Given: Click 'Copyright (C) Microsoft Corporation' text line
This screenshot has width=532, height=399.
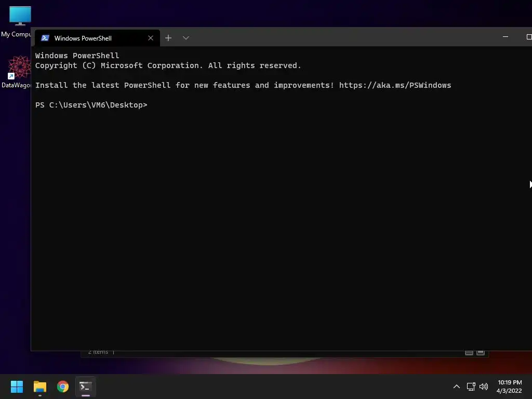Looking at the screenshot, I should click(x=168, y=65).
